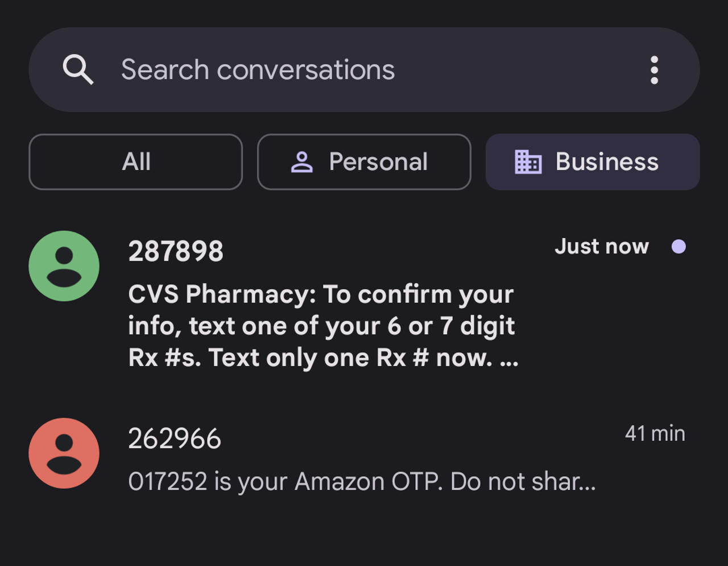Click the purple unread dot indicator

click(679, 247)
